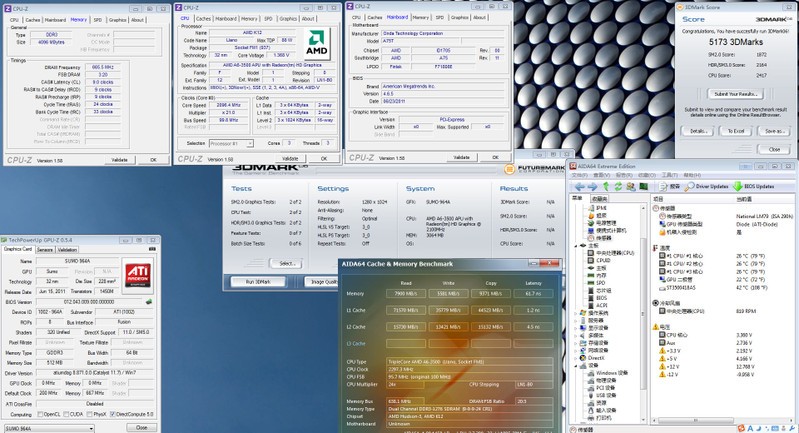Expand the 多媒体 node in AIDA64 tree
Viewport: 799px width, 433px height.
click(x=577, y=335)
